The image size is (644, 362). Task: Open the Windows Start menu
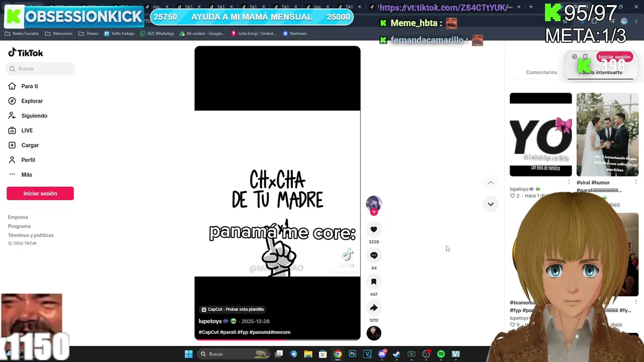189,354
